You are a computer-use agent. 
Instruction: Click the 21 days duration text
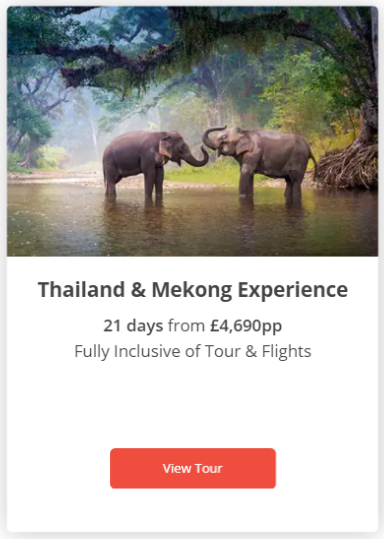coord(133,326)
